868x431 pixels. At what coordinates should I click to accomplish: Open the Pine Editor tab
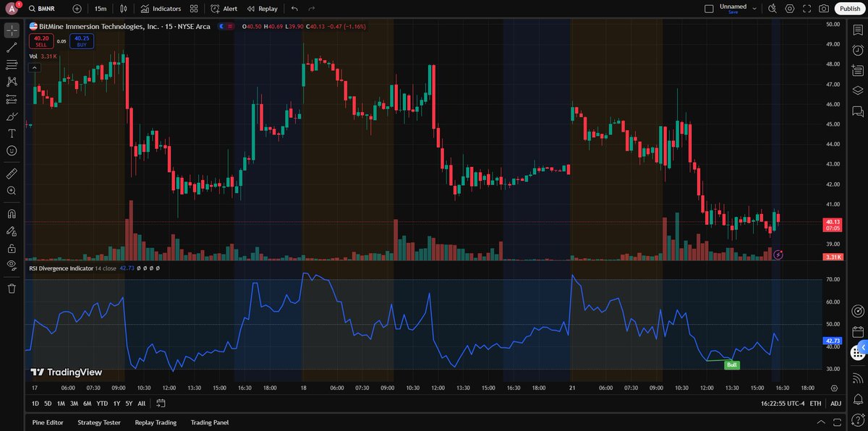coord(48,422)
